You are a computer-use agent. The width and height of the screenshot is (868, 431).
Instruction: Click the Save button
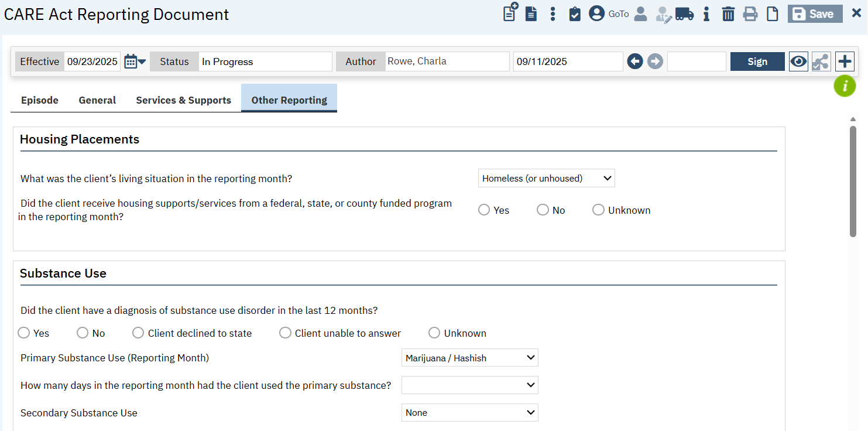tap(815, 14)
